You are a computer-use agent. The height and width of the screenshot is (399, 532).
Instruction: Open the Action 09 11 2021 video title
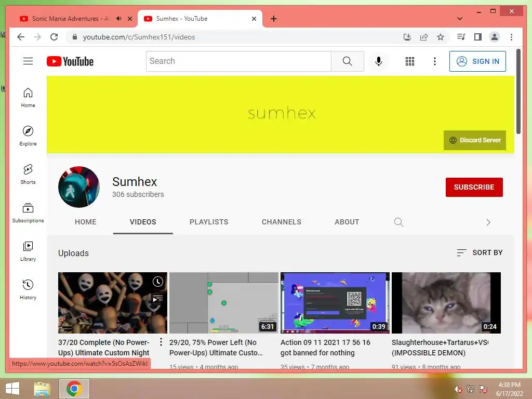coord(325,348)
